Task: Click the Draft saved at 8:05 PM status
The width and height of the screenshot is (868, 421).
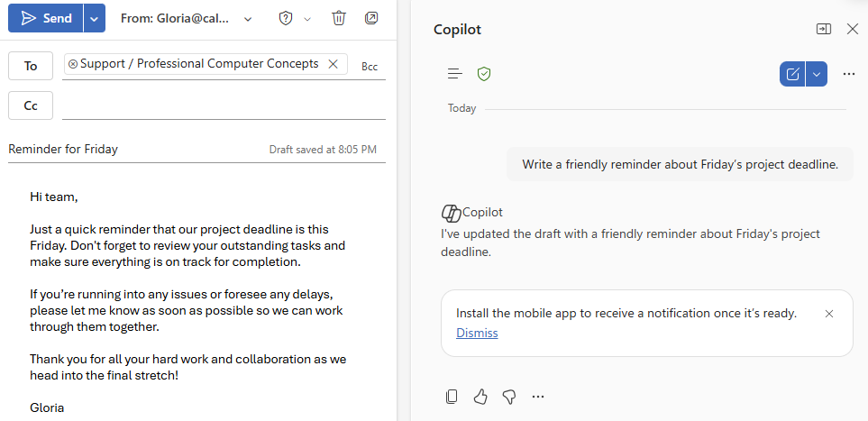Action: tap(323, 150)
